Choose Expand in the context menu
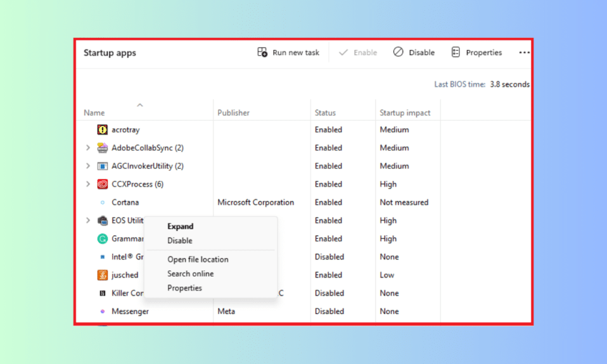Screen dimensions: 607x364 coord(181,226)
